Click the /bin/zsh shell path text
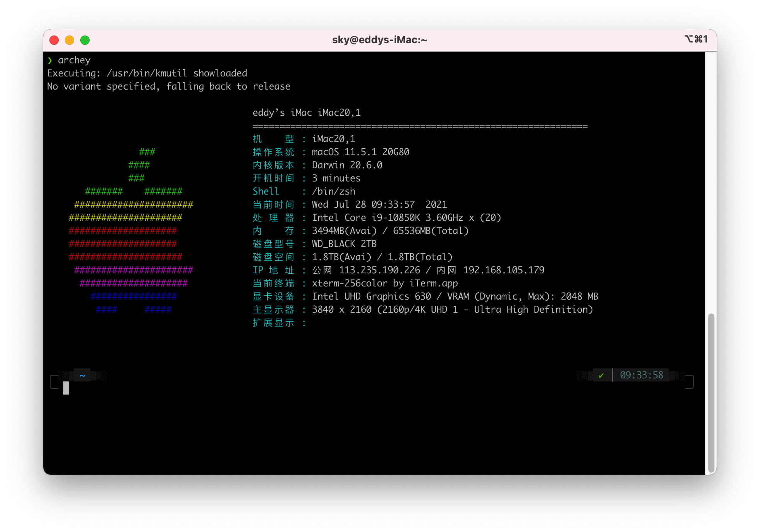Image resolution: width=760 pixels, height=532 pixels. 334,191
